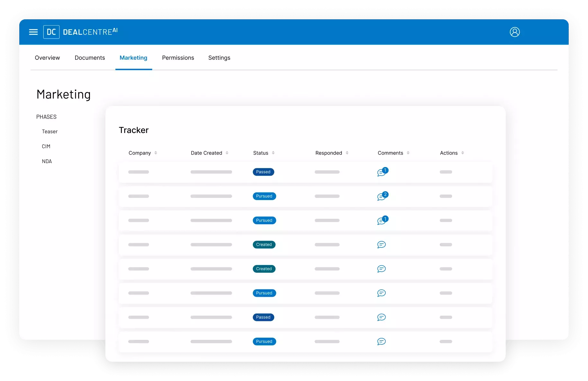Open the hamburger navigation menu

pos(33,32)
